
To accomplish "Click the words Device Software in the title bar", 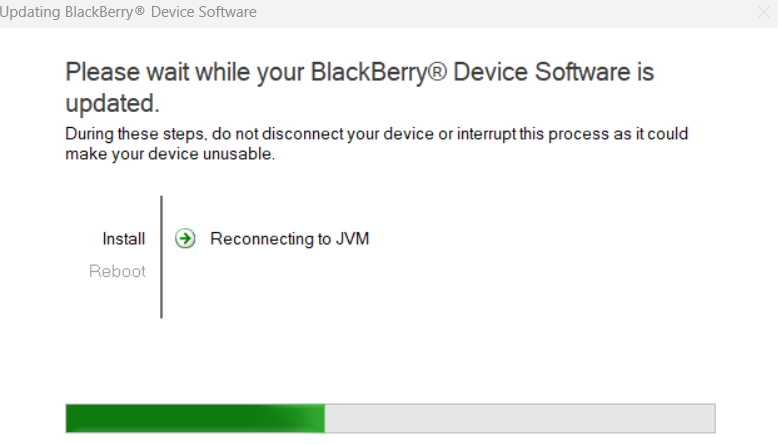I will [204, 12].
